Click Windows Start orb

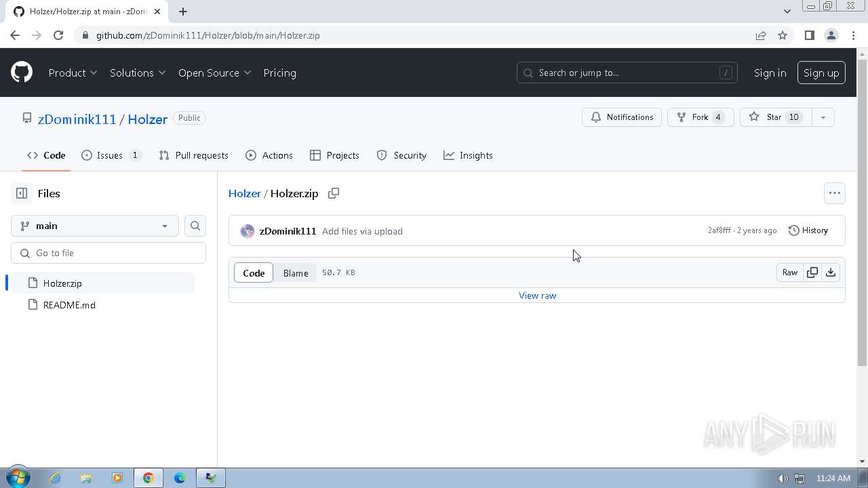tap(18, 478)
